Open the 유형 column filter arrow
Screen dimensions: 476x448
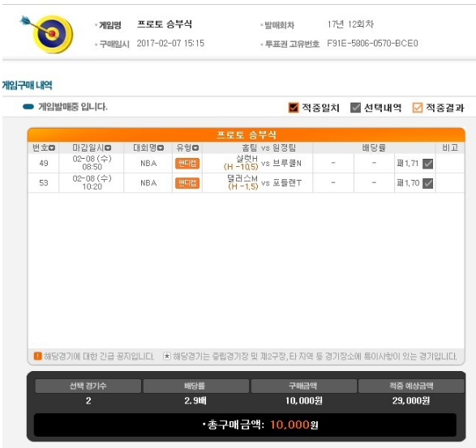click(x=195, y=148)
